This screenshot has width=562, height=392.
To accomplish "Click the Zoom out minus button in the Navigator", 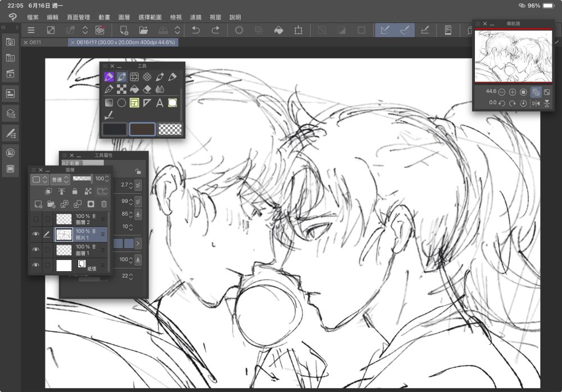I will (x=502, y=92).
